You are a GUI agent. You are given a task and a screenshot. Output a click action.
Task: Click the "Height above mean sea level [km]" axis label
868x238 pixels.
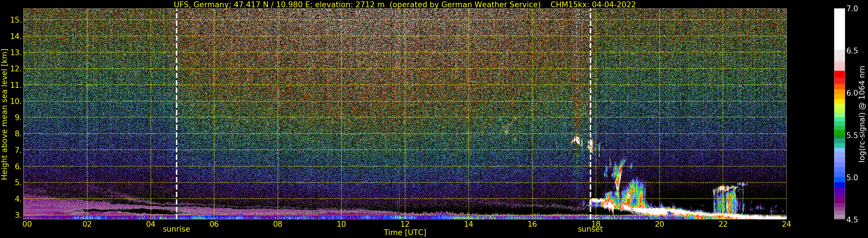pos(4,114)
